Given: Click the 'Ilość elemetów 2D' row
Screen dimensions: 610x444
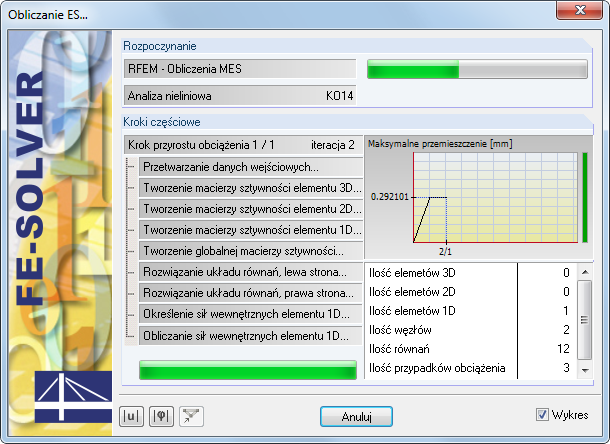Looking at the screenshot, I should point(470,291).
